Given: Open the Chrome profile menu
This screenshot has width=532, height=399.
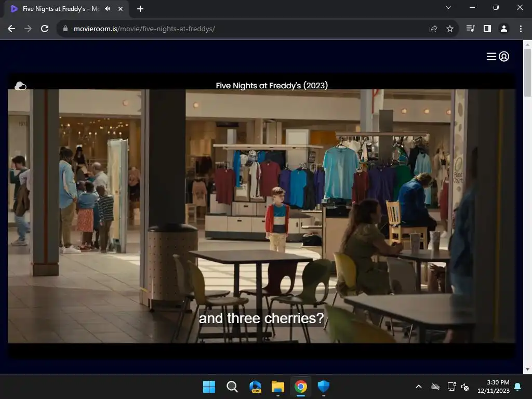Looking at the screenshot, I should click(504, 29).
